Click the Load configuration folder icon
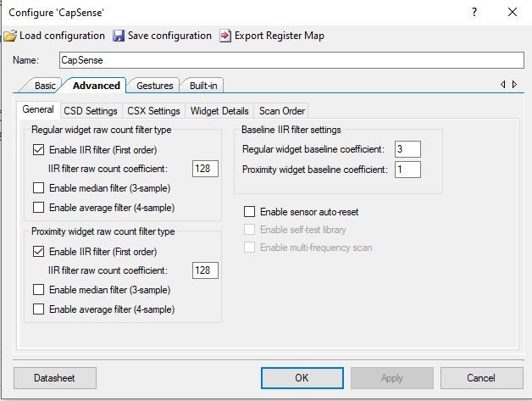 click(x=10, y=36)
